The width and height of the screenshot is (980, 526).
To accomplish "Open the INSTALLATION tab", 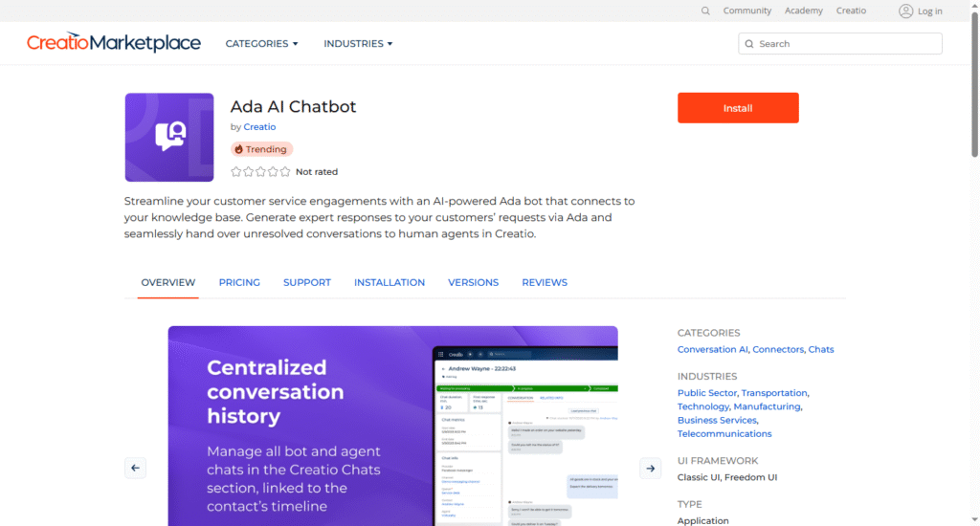I will tap(390, 282).
